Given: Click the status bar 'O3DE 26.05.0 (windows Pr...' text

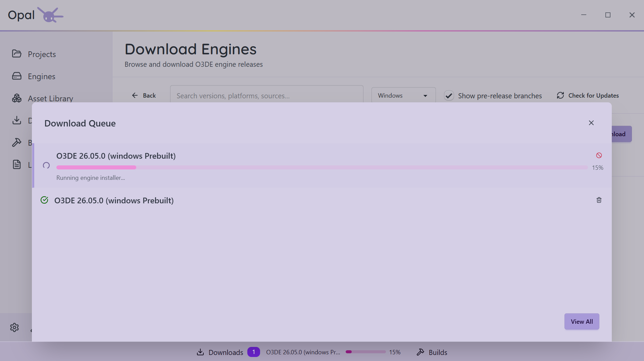Looking at the screenshot, I should pos(303,352).
